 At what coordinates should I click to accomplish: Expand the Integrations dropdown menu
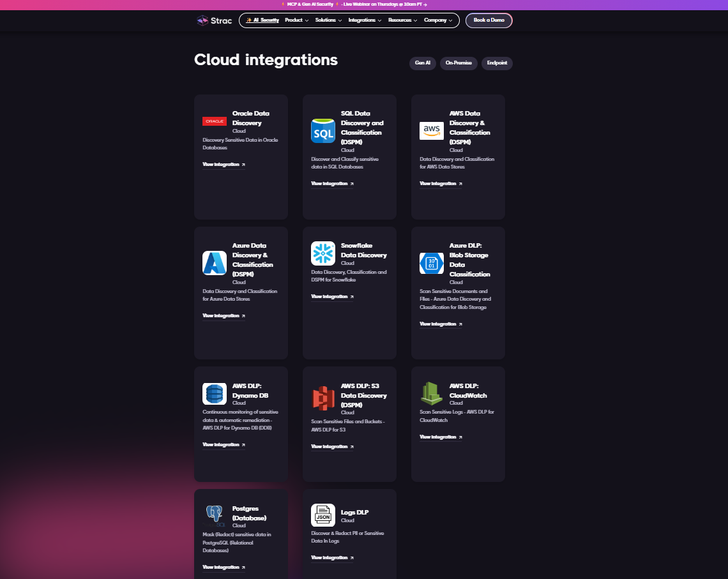coord(365,20)
